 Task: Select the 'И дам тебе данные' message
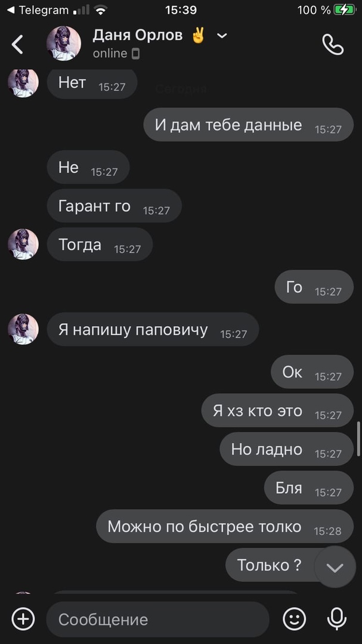click(x=248, y=125)
